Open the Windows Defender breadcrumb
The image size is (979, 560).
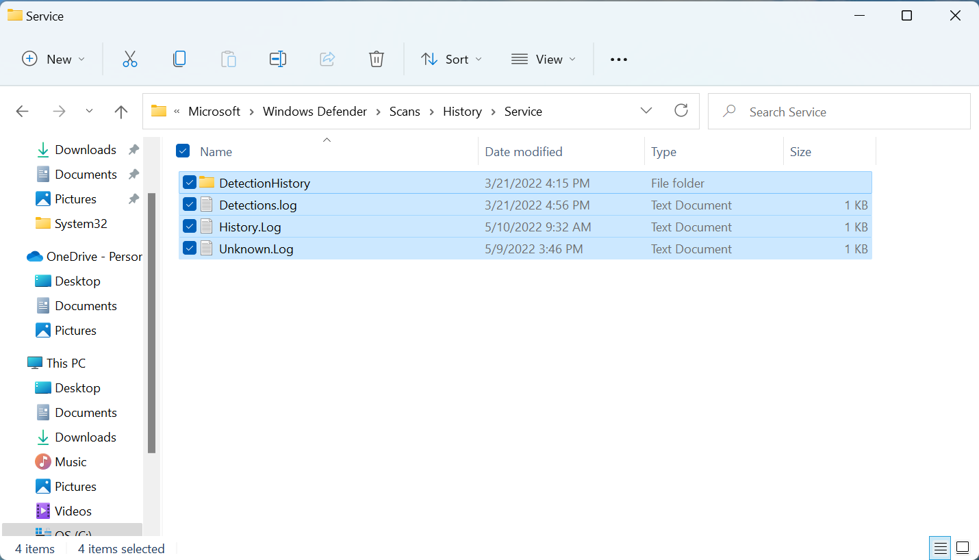[315, 111]
